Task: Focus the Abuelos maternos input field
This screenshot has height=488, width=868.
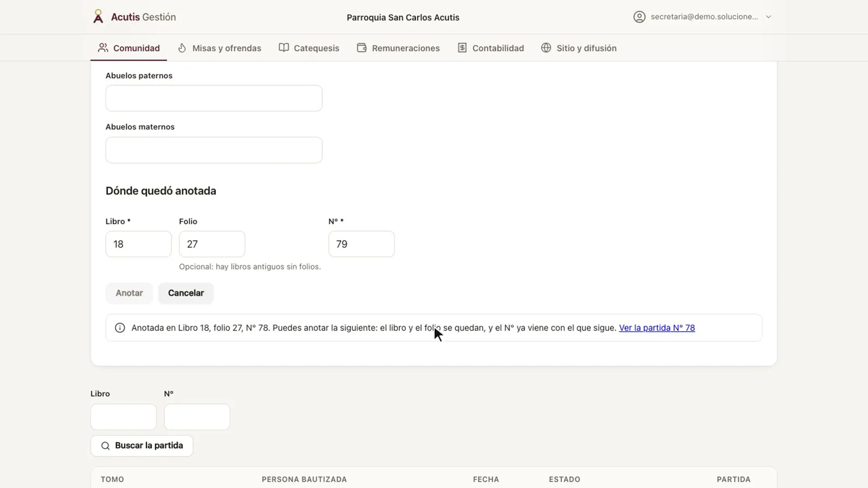Action: (x=214, y=150)
